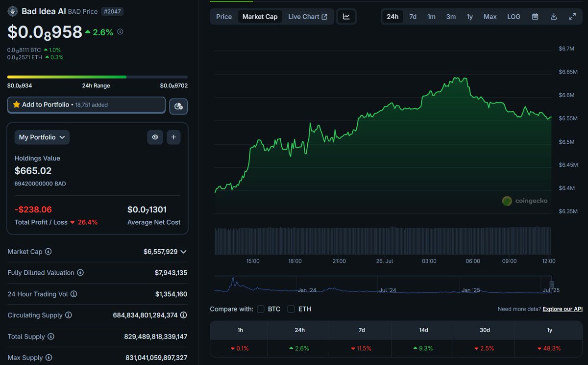Select 24h time range

click(x=392, y=17)
